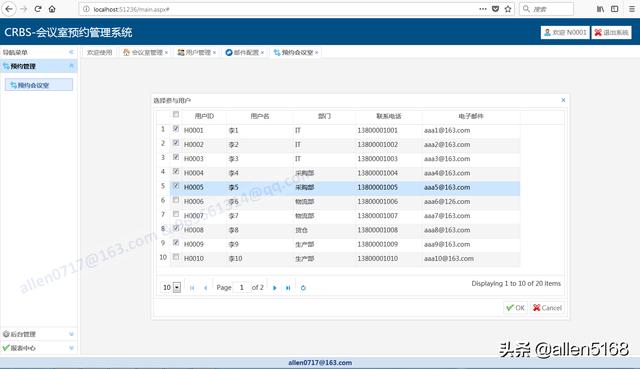Open page actions three-dot menu in address bar
Viewport: 640px width, 369px height.
(x=483, y=9)
